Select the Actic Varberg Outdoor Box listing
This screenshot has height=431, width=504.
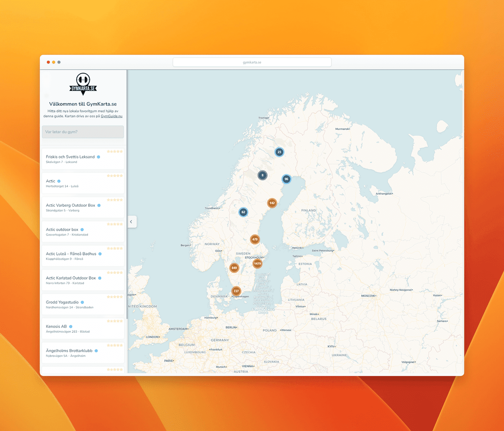pyautogui.click(x=83, y=207)
